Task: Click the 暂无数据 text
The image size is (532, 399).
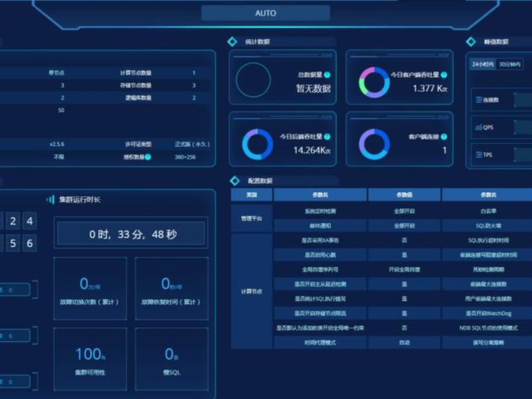Action: coord(313,88)
